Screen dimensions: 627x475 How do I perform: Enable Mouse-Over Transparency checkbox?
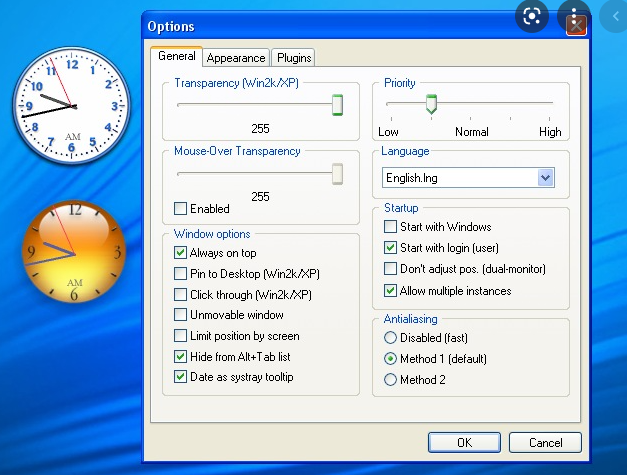(180, 208)
